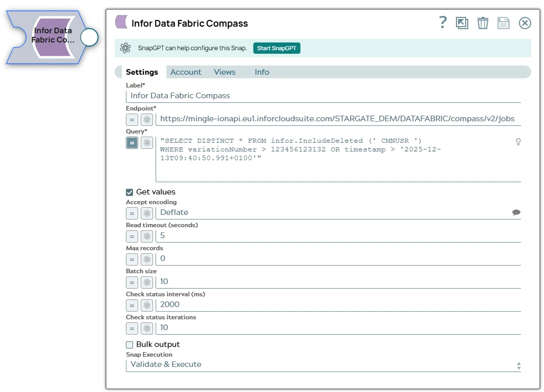Edit Check status iterations value 10
Screen dimensions: 544x392
click(338, 328)
